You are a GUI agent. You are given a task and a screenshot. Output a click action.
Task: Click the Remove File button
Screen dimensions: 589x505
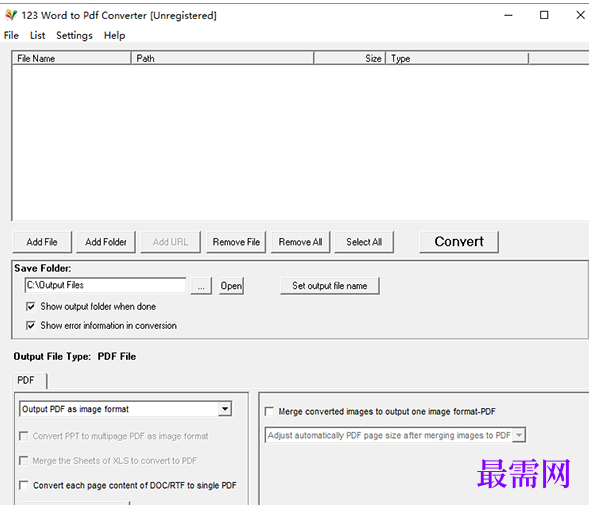pyautogui.click(x=236, y=242)
